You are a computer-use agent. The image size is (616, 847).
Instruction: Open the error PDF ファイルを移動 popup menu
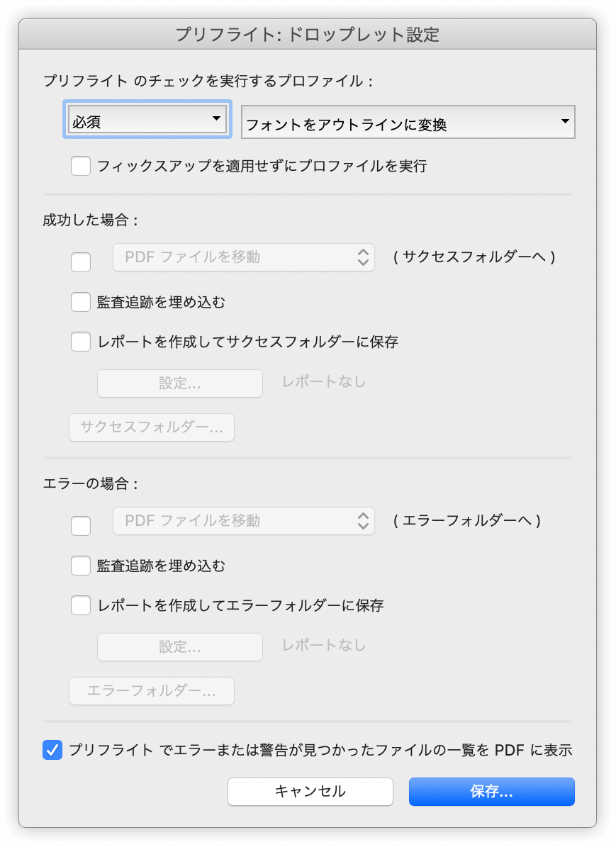(x=244, y=521)
